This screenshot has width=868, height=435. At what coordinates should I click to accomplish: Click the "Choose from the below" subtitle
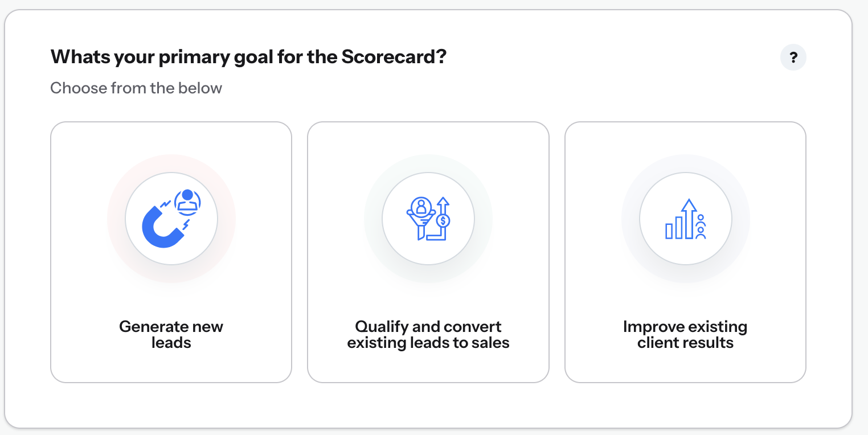click(x=136, y=88)
